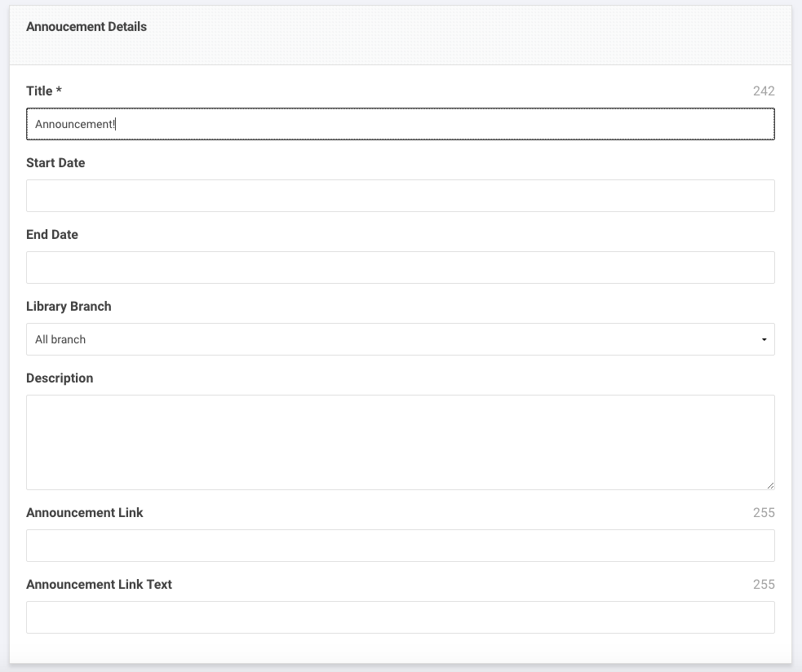This screenshot has width=802, height=672.
Task: Click the "Start Date" label
Action: tap(55, 162)
